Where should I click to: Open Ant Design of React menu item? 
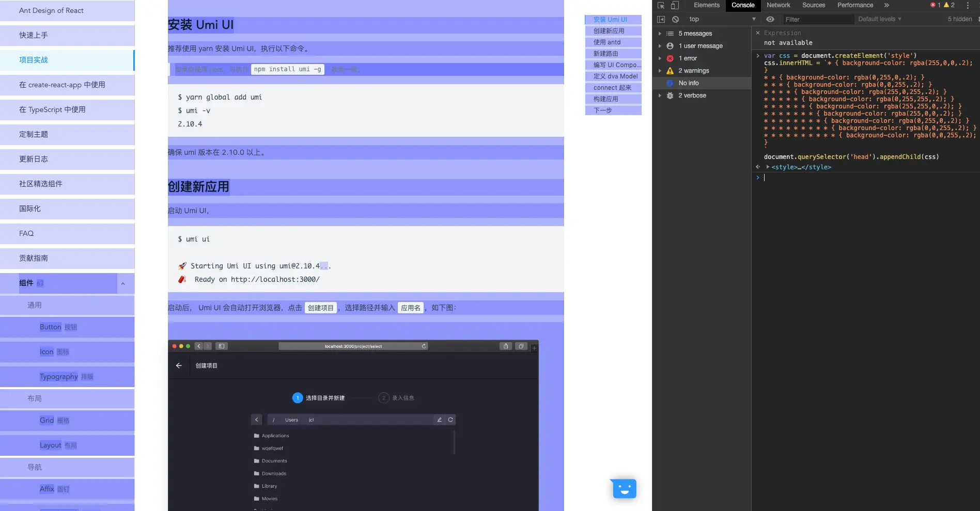coord(67,11)
